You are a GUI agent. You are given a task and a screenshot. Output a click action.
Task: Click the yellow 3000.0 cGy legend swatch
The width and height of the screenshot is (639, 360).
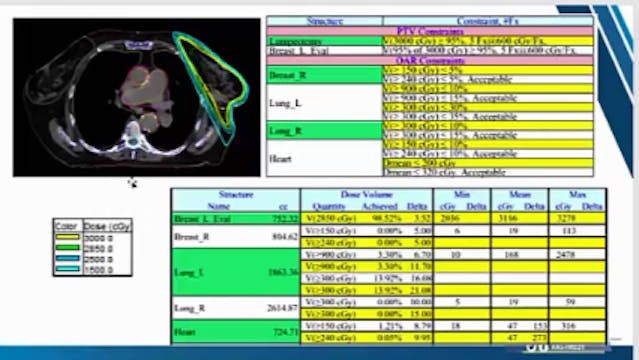pos(68,237)
